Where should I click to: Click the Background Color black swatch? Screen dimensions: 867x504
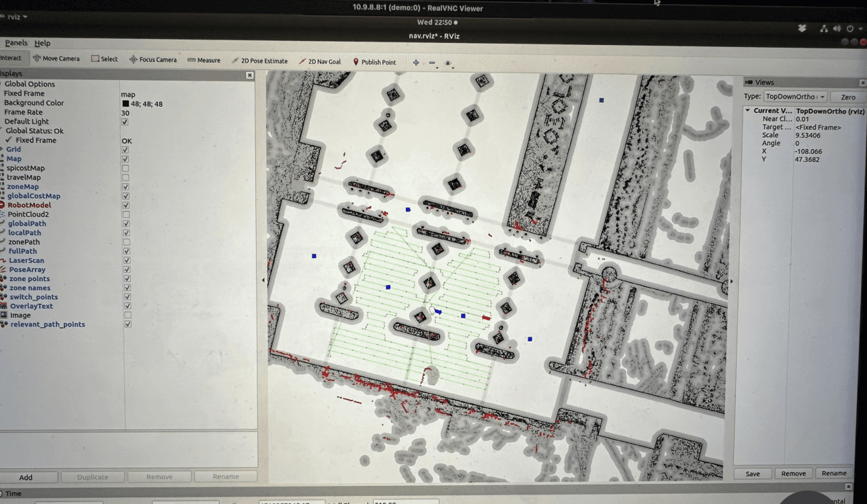(125, 103)
